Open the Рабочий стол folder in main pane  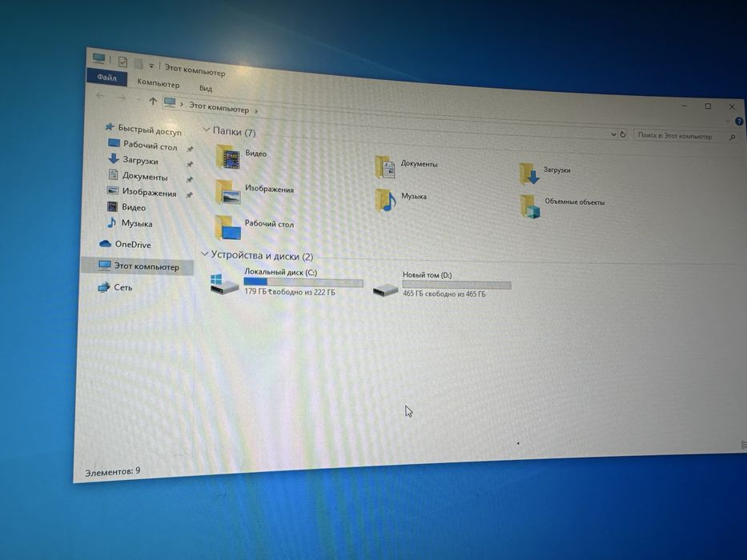255,227
